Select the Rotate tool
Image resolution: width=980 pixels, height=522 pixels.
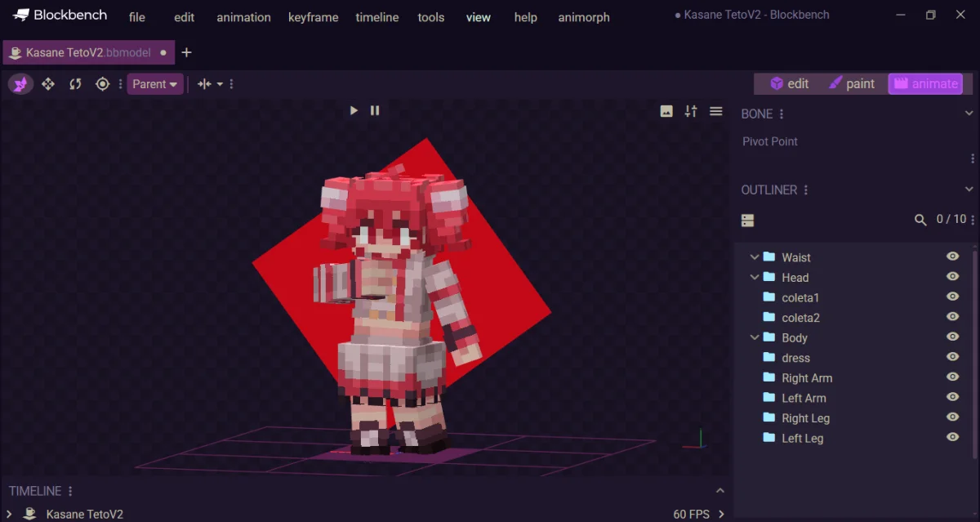pyautogui.click(x=75, y=83)
